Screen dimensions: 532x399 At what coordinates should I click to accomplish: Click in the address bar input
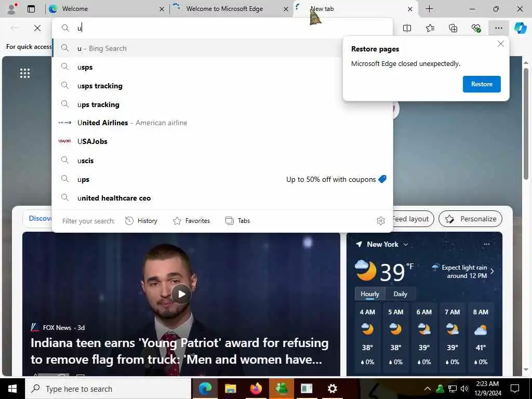click(222, 28)
